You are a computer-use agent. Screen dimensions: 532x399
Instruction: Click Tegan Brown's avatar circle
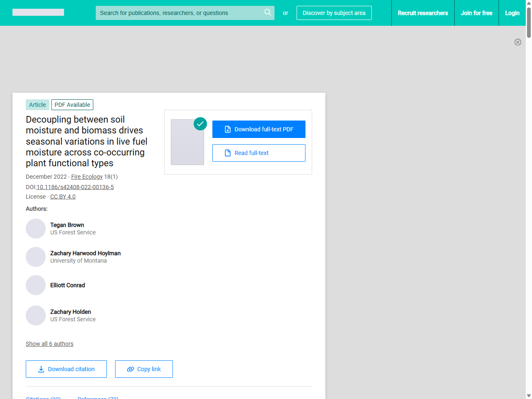(36, 229)
